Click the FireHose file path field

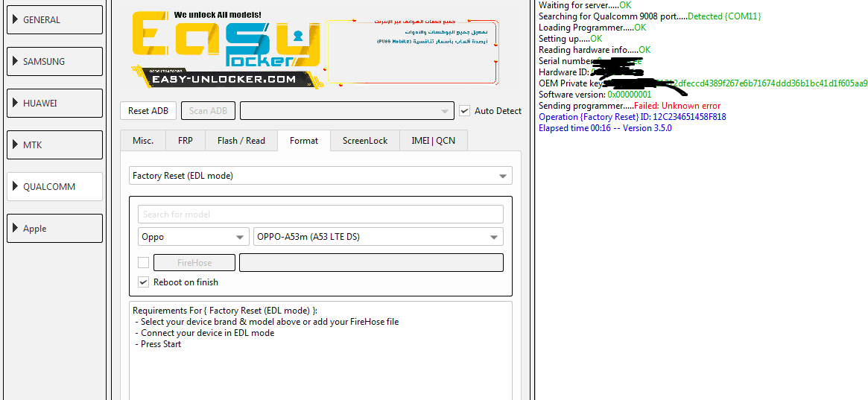(x=372, y=263)
